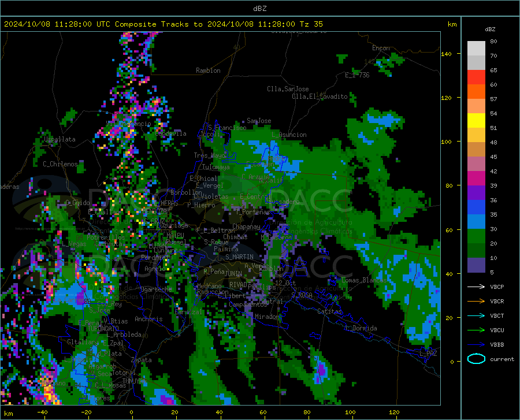Click the 'Tz 35' header value
The height and width of the screenshot is (420, 520).
point(311,24)
